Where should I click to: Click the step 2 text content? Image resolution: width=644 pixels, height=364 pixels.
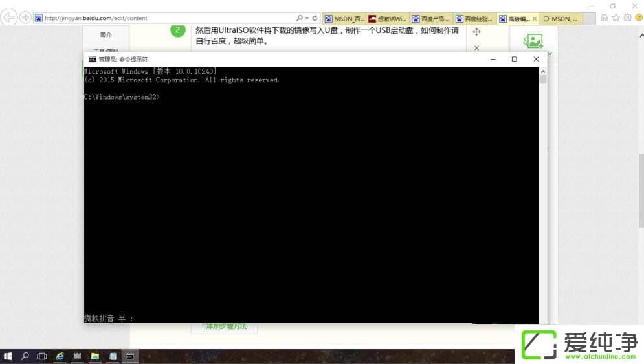327,36
